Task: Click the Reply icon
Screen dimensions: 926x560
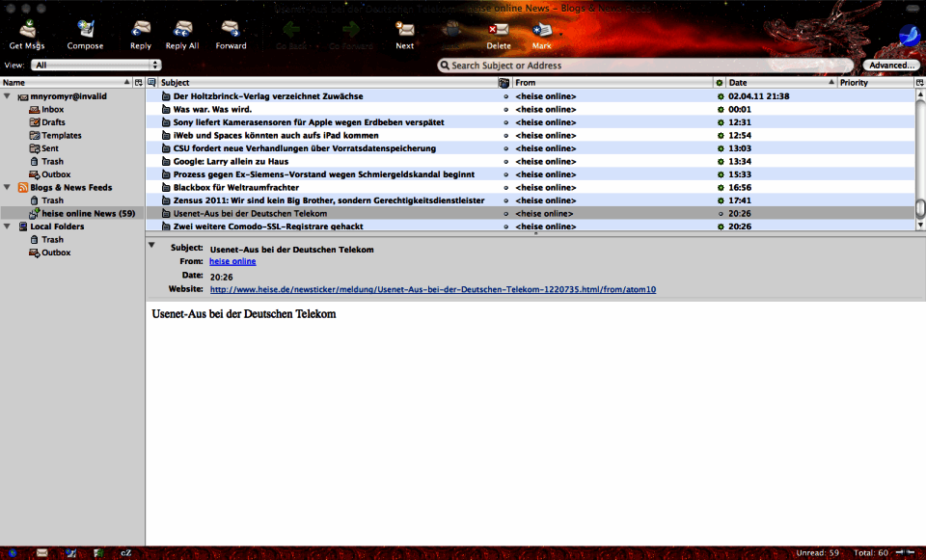Action: coord(140,29)
